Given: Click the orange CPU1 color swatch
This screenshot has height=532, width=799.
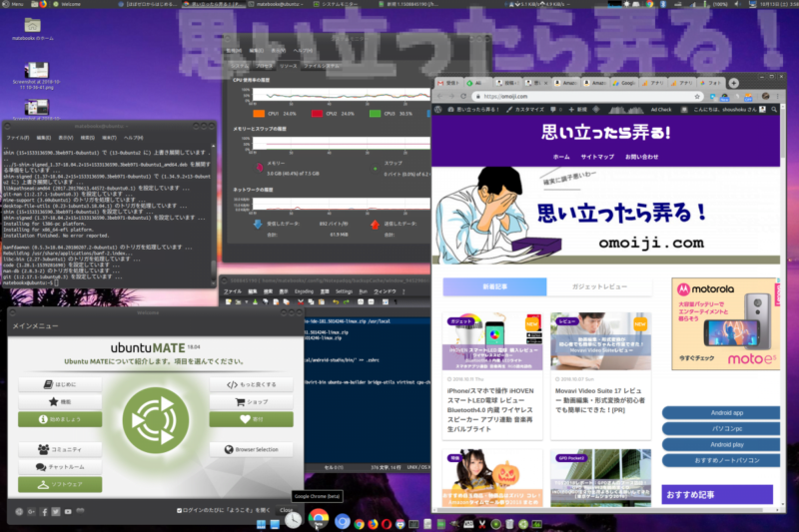Looking at the screenshot, I should [259, 114].
